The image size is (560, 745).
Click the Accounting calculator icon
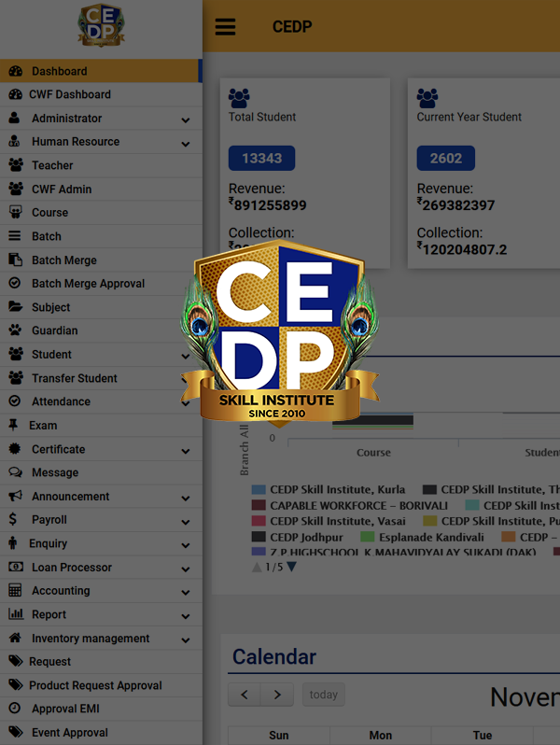pyautogui.click(x=15, y=591)
